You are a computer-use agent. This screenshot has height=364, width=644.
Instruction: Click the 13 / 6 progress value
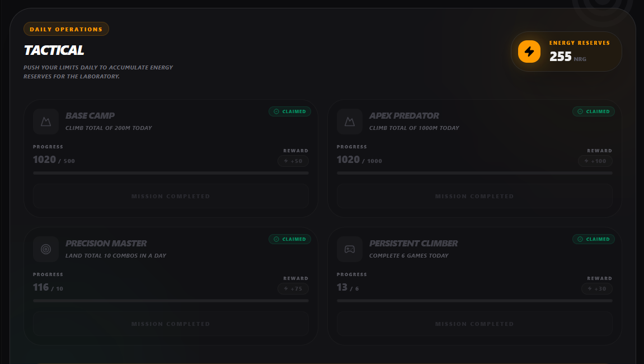pos(348,287)
